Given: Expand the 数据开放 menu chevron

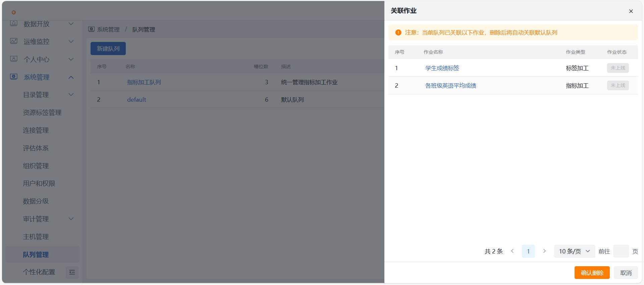Looking at the screenshot, I should (x=71, y=24).
